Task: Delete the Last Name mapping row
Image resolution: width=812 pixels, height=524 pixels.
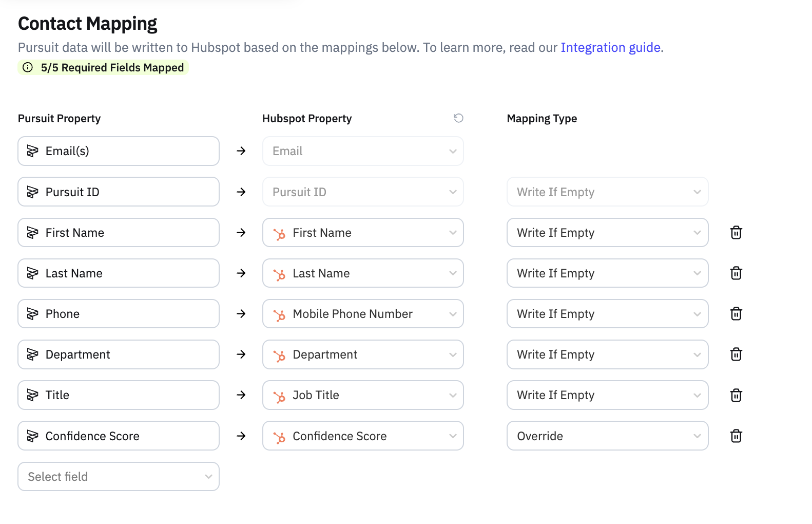Action: [x=736, y=273]
